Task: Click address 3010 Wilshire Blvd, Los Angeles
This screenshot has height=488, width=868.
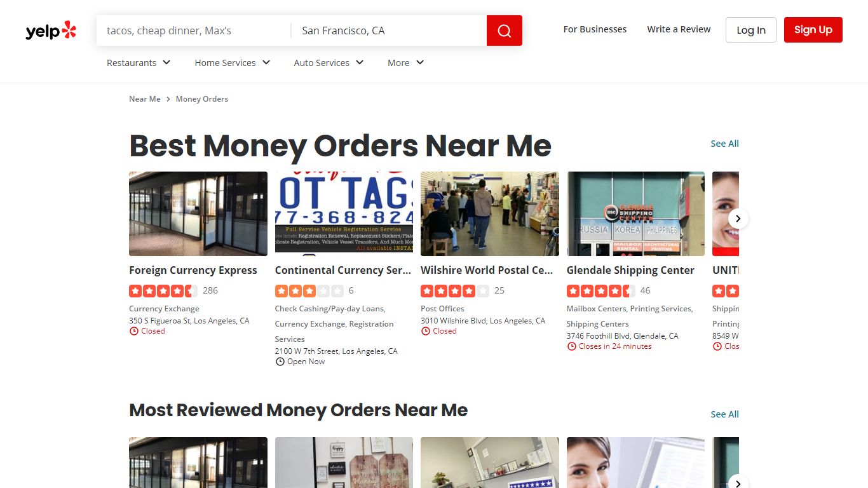Action: tap(483, 321)
